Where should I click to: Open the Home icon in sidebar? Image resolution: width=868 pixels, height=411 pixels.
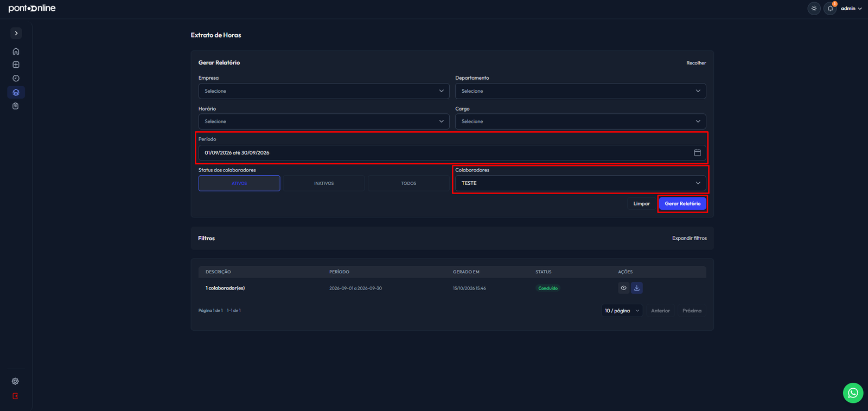[x=16, y=51]
